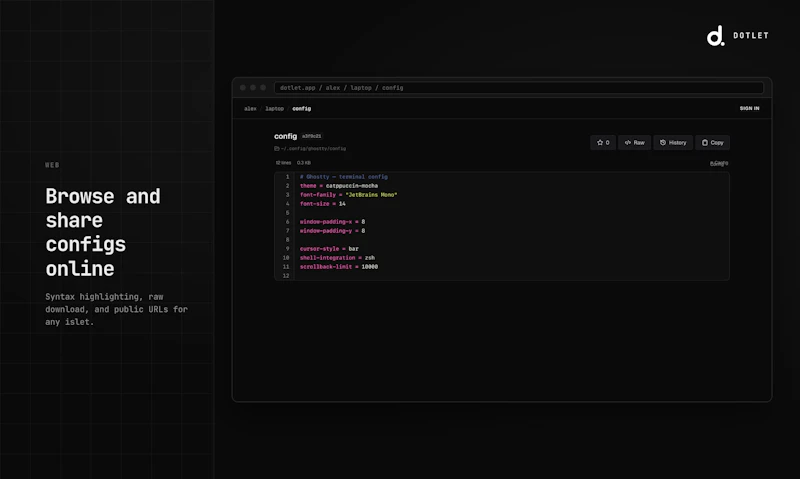Viewport: 800px width, 479px height.
Task: Focus the dotlet.app address bar
Action: tap(519, 88)
